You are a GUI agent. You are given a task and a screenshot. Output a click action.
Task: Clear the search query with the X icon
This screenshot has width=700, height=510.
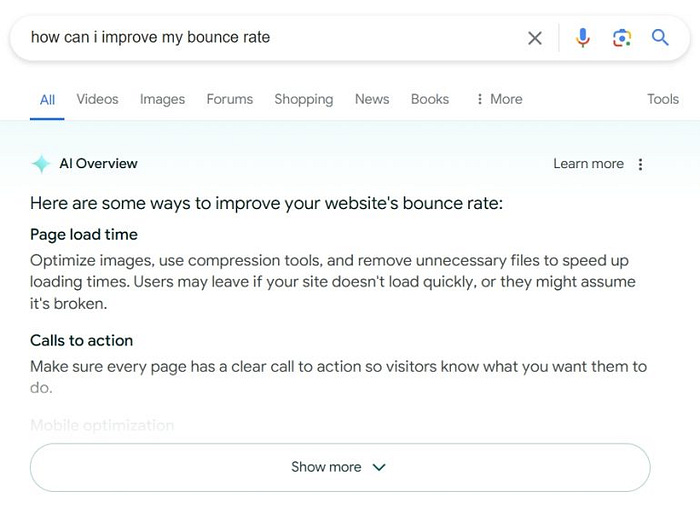534,38
